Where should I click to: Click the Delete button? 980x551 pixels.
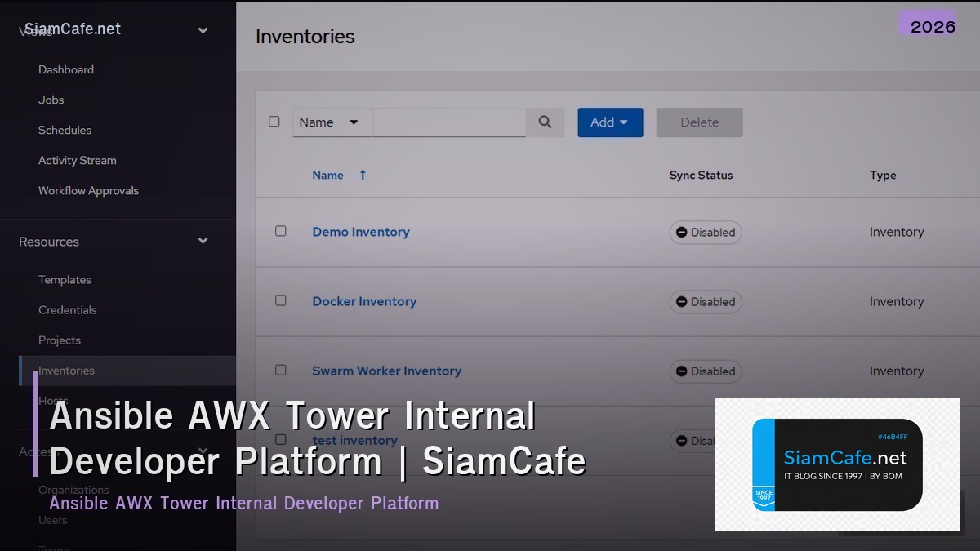coord(699,122)
